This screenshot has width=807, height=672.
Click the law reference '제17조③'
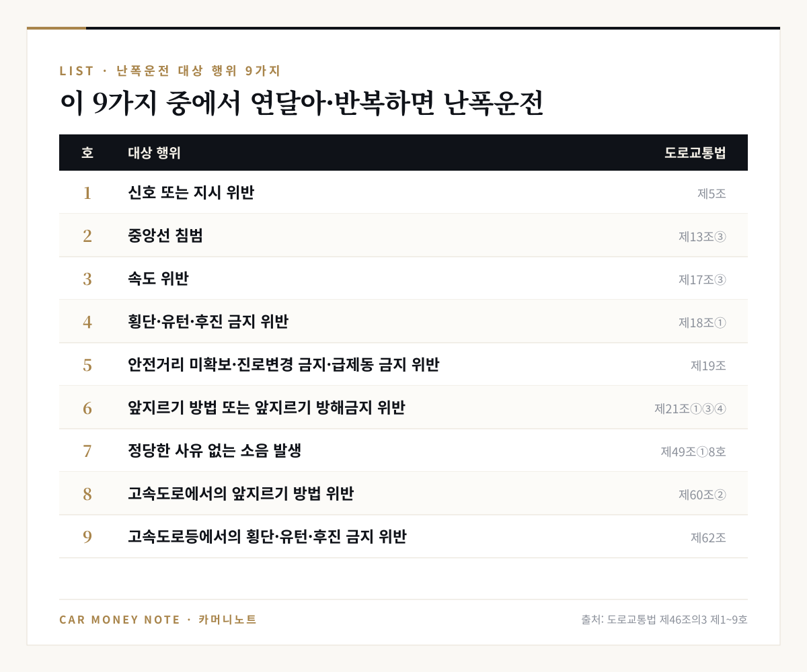702,280
